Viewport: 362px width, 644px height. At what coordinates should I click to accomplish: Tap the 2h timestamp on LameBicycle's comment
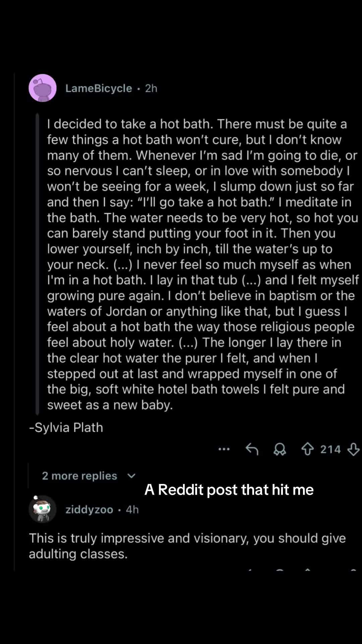151,88
